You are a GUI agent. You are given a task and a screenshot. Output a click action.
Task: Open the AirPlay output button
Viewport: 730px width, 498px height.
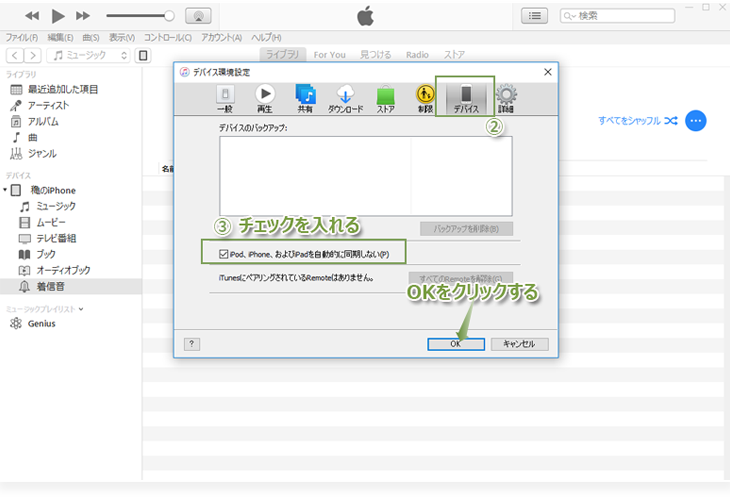click(198, 16)
